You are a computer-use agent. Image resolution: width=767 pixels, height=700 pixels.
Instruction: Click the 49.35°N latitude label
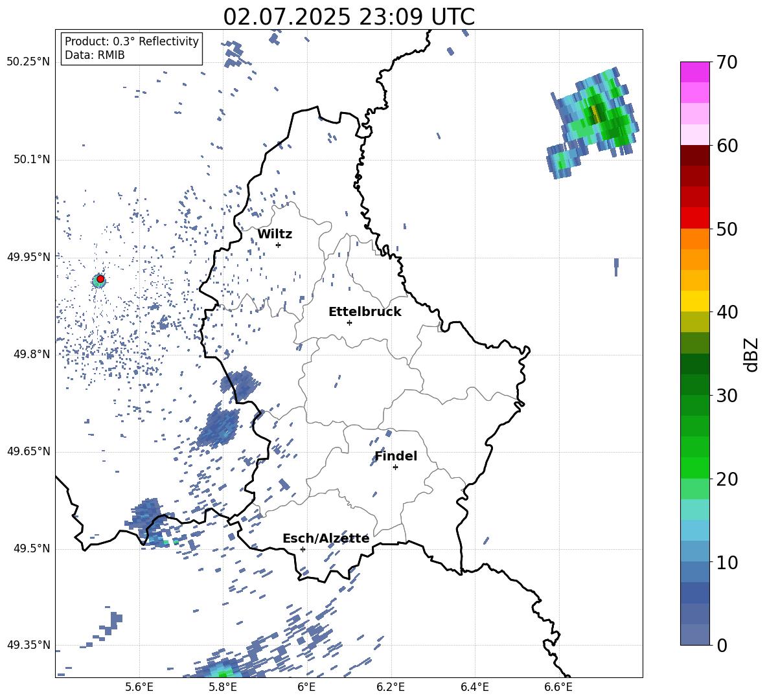28,645
